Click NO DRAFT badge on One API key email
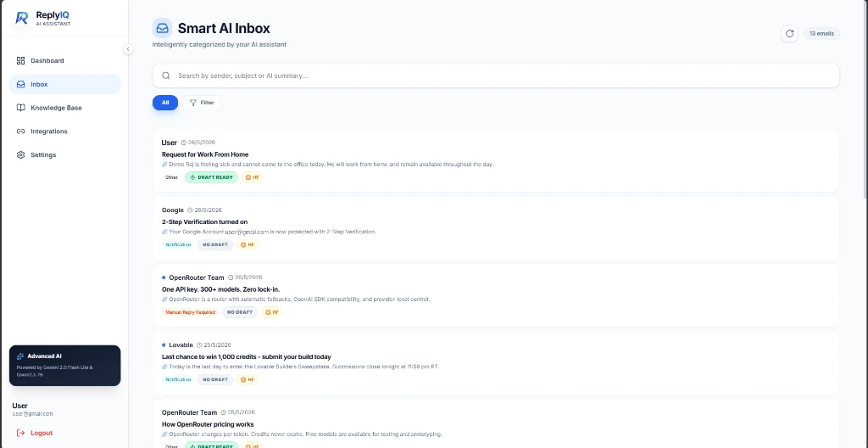 click(x=240, y=312)
